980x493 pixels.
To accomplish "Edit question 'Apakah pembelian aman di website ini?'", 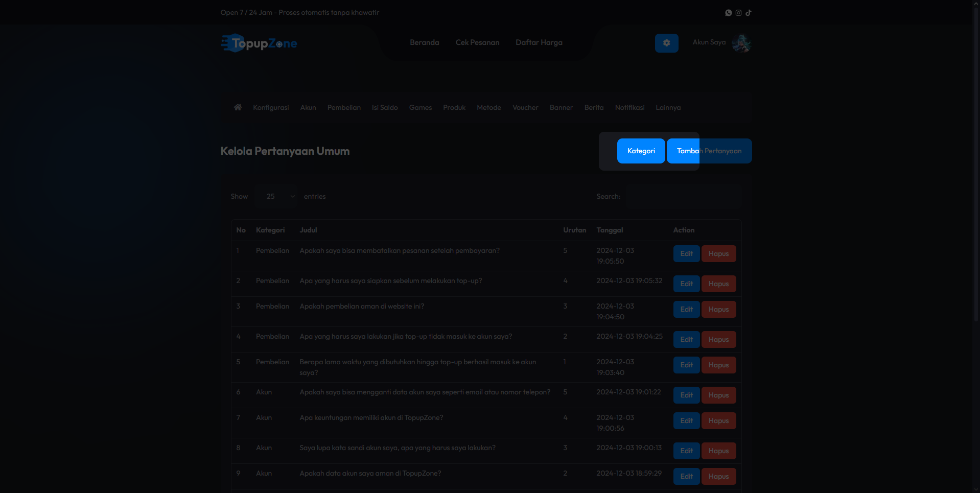I will click(686, 310).
